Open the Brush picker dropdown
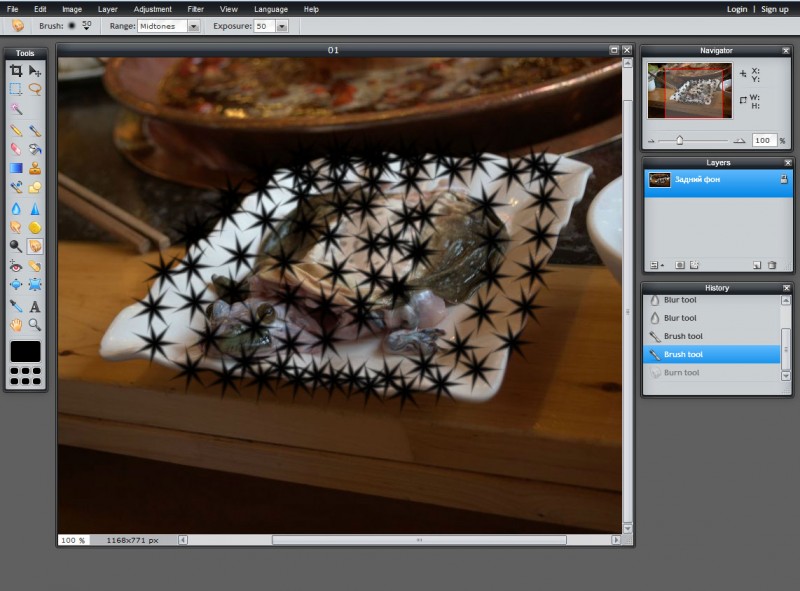 pyautogui.click(x=87, y=26)
